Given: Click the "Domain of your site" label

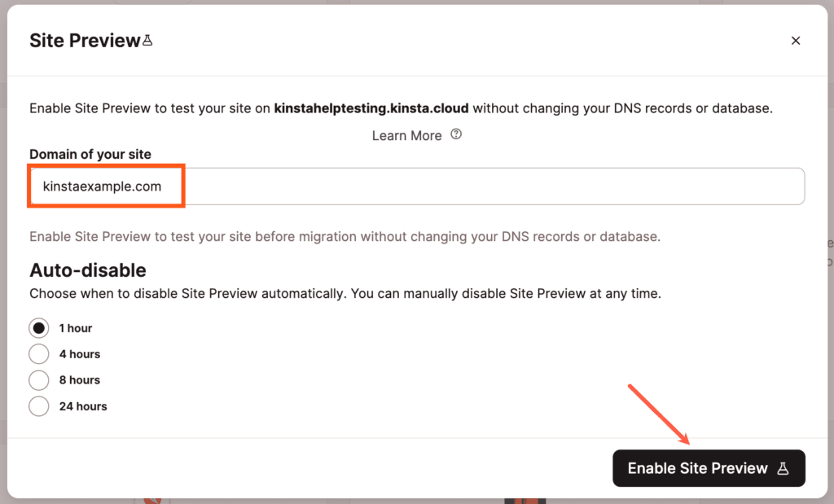Looking at the screenshot, I should pyautogui.click(x=90, y=154).
